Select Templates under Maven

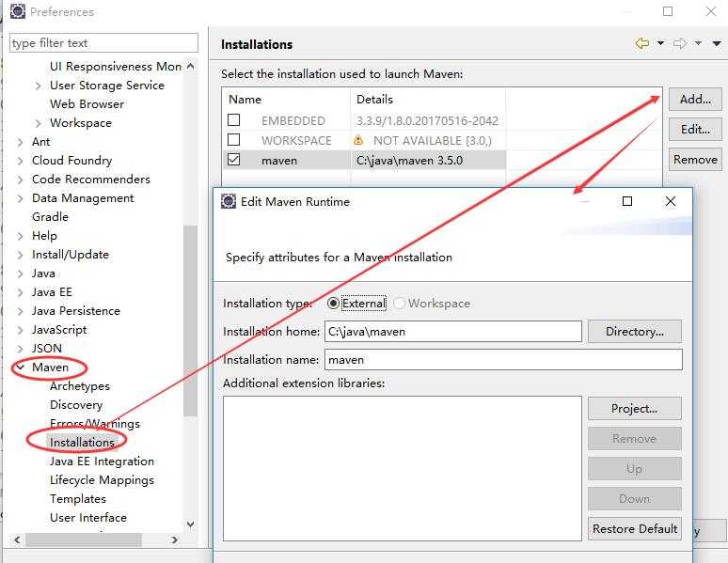pyautogui.click(x=78, y=499)
